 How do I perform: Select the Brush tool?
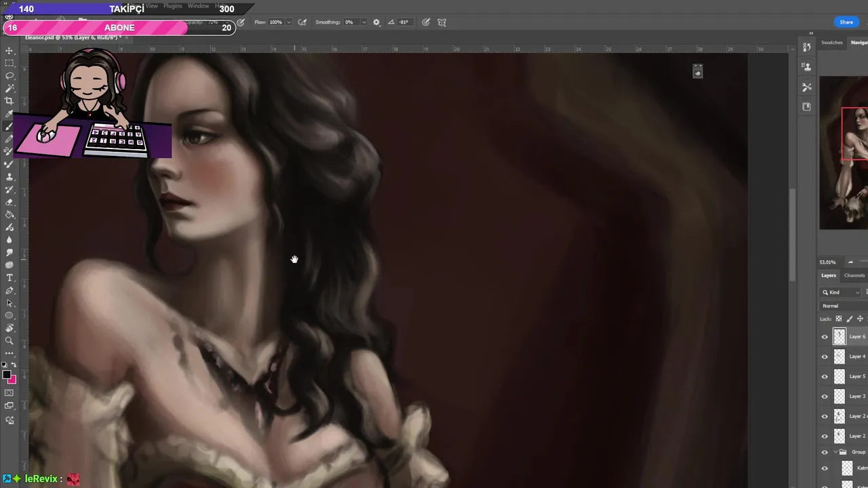click(9, 126)
